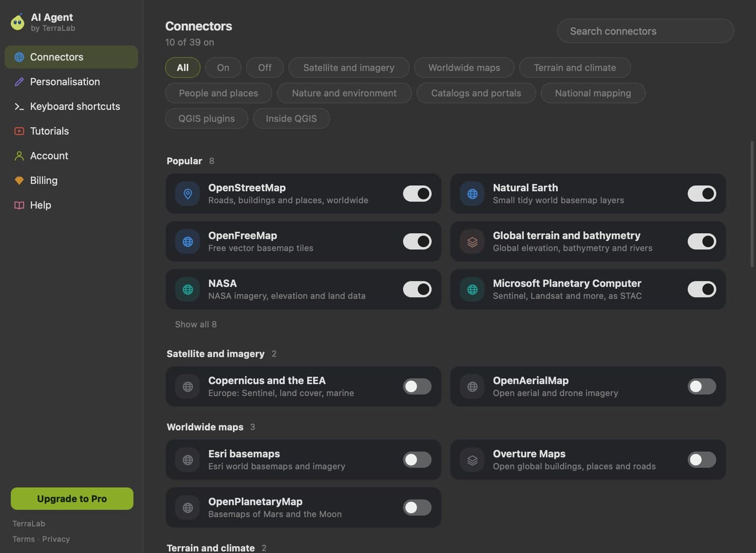Open the Privacy link
The height and width of the screenshot is (553, 756).
56,539
